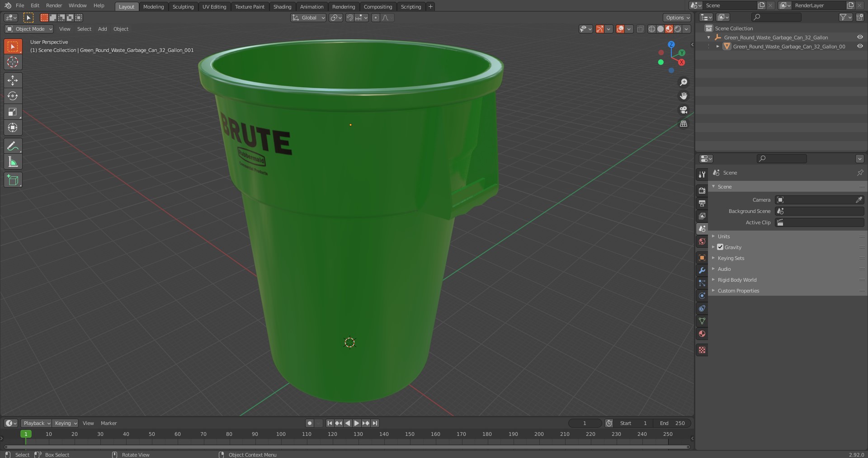Open the File menu
868x458 pixels.
pyautogui.click(x=20, y=5)
